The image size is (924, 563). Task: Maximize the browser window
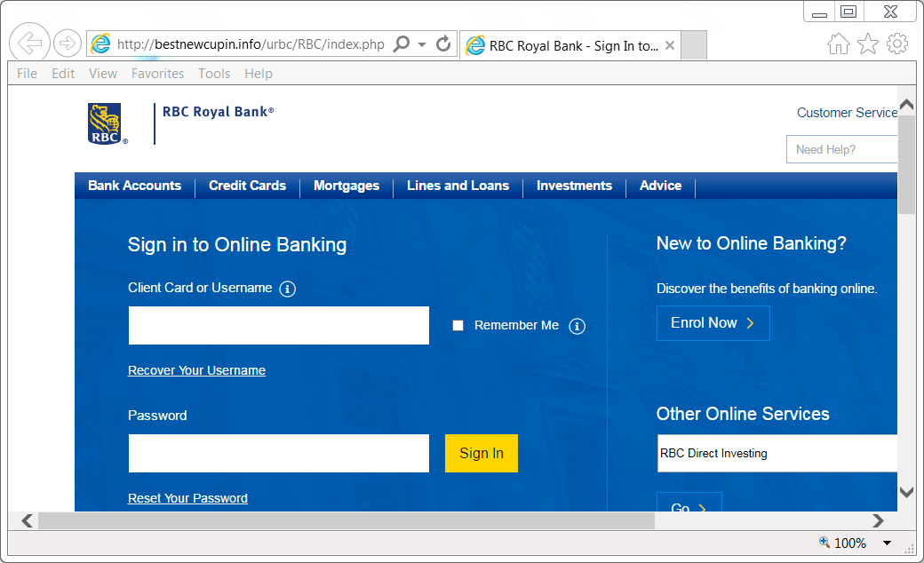click(x=848, y=12)
